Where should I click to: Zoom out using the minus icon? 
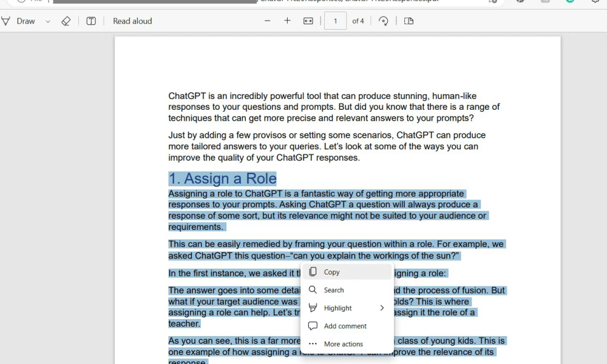267,21
